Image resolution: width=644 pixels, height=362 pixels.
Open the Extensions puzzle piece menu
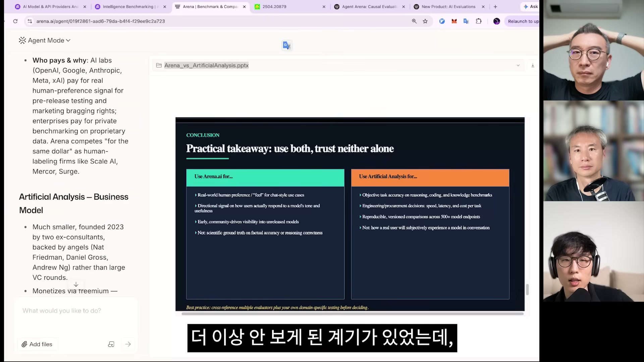[479, 21]
